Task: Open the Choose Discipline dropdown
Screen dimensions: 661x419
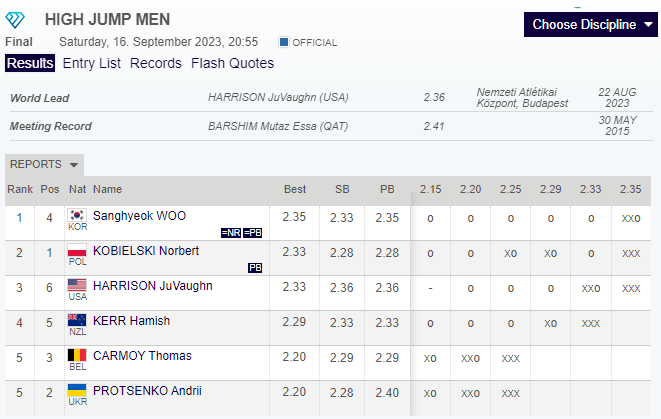Action: click(591, 24)
